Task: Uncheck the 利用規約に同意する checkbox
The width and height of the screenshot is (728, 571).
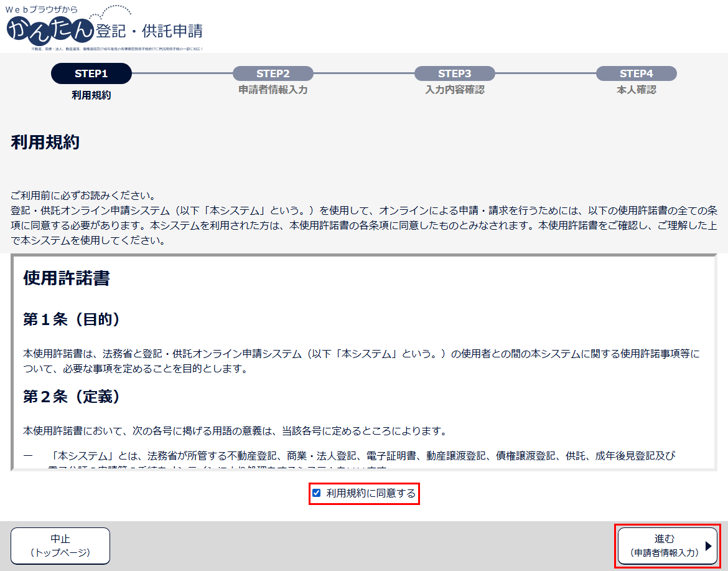Action: pyautogui.click(x=317, y=493)
